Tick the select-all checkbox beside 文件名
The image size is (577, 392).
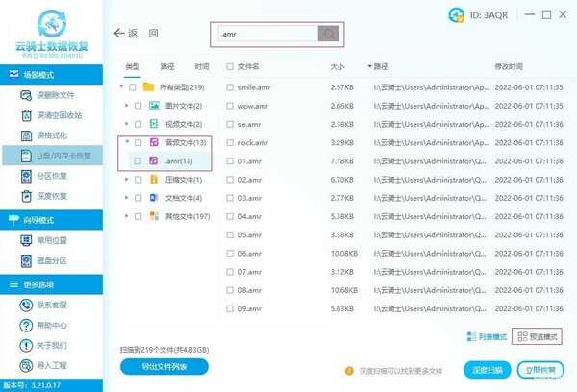230,66
